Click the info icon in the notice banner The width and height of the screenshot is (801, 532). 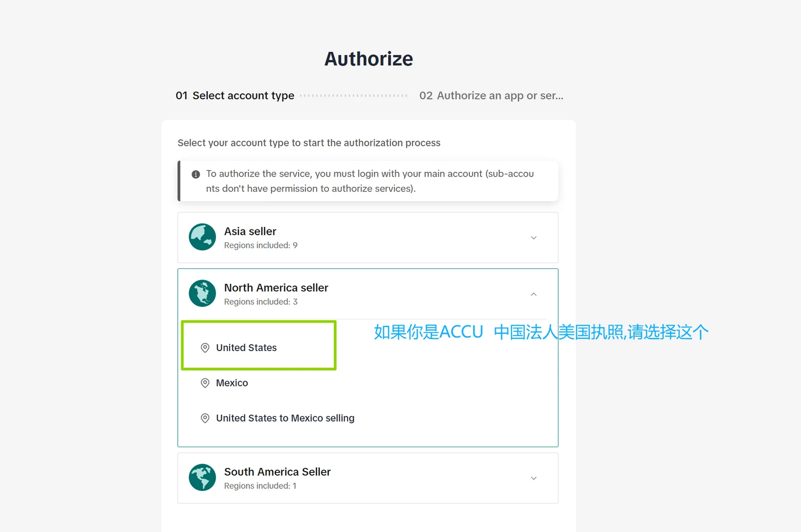196,174
